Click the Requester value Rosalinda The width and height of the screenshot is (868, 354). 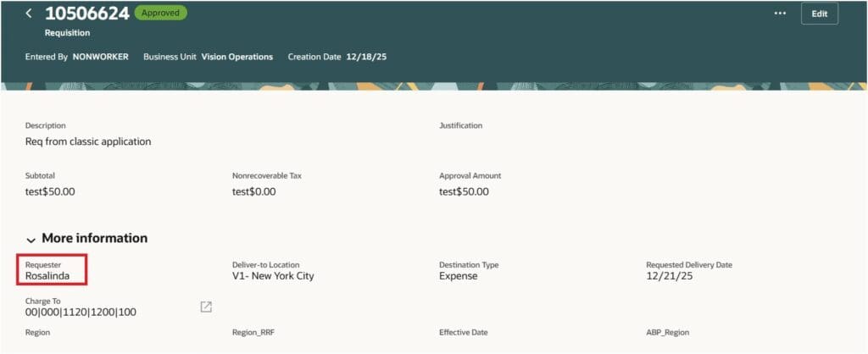(50, 276)
